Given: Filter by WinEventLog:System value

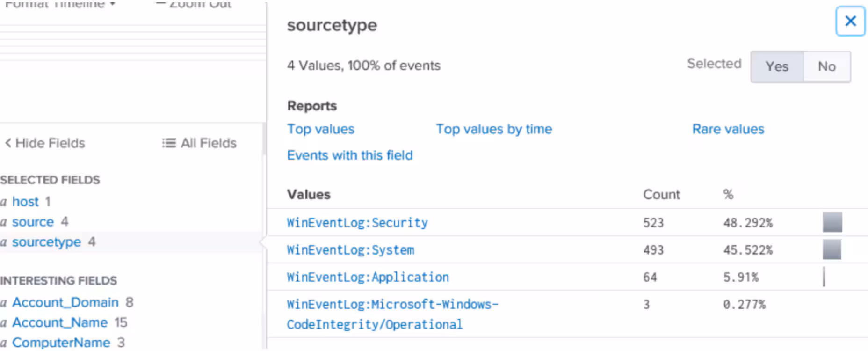Looking at the screenshot, I should pos(350,250).
